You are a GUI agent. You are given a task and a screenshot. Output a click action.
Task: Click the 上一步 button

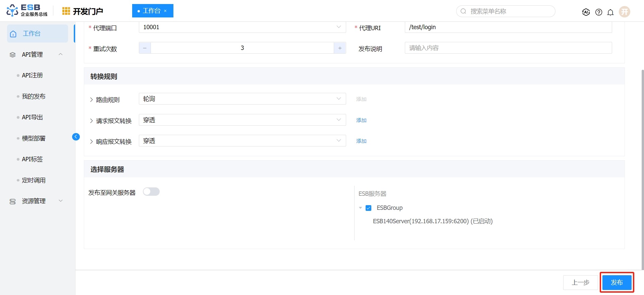click(580, 282)
